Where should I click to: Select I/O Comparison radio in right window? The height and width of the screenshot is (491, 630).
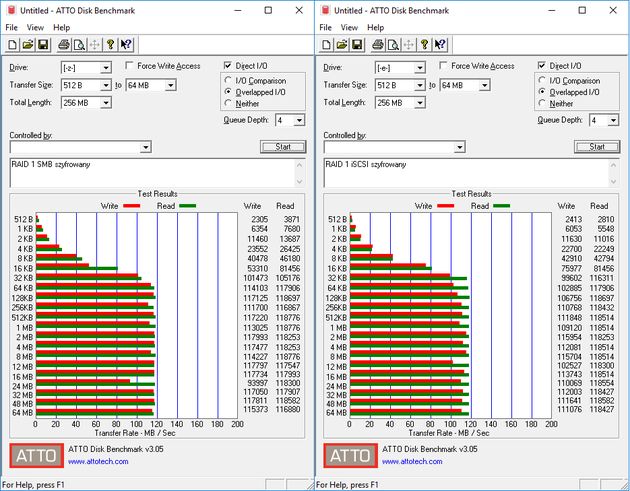pyautogui.click(x=542, y=80)
